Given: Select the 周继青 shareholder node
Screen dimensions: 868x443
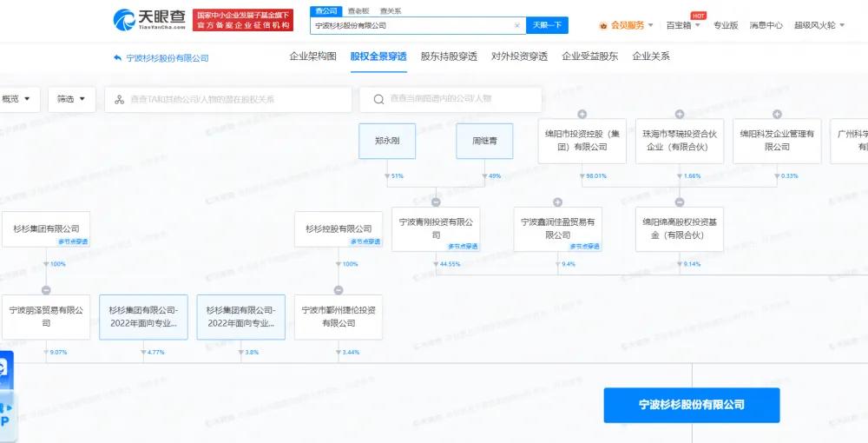Looking at the screenshot, I should pyautogui.click(x=484, y=141).
